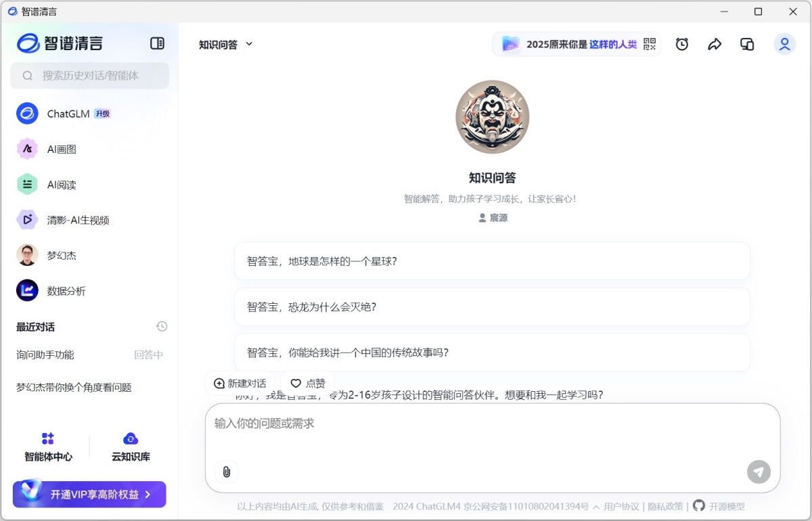The height and width of the screenshot is (521, 812).
Task: Open the user profile avatar icon
Action: pyautogui.click(x=784, y=44)
